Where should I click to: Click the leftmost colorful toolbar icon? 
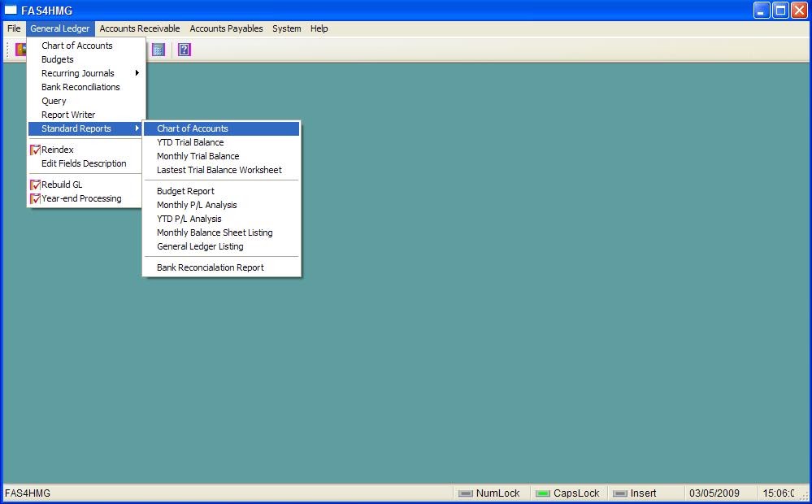[20, 50]
